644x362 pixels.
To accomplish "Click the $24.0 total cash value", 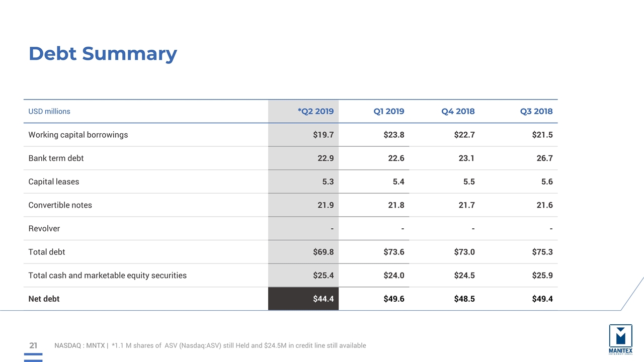I will [x=393, y=275].
